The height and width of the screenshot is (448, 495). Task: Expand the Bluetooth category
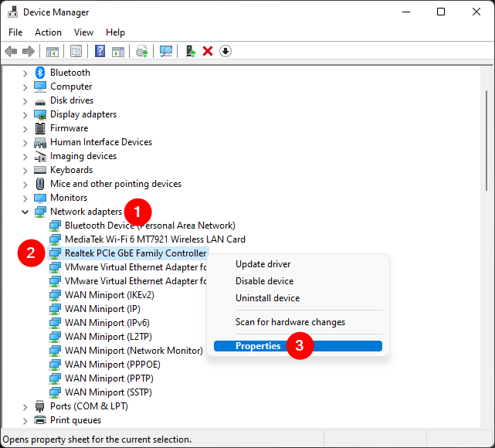25,73
